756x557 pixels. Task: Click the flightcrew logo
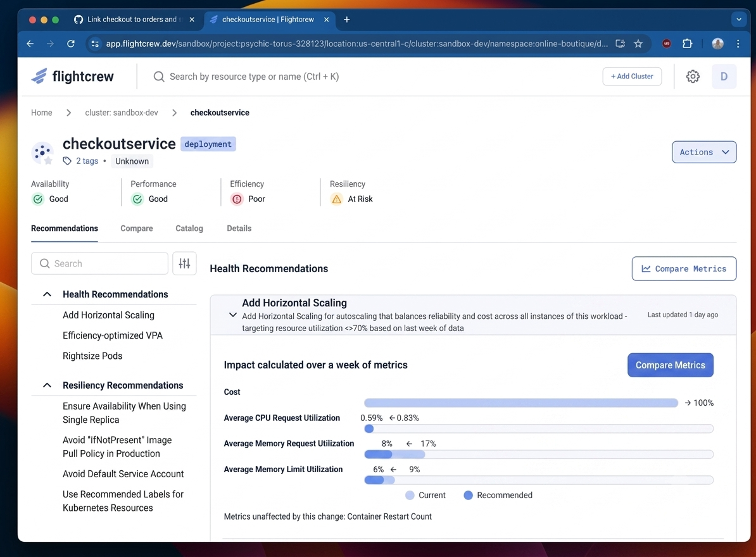72,76
